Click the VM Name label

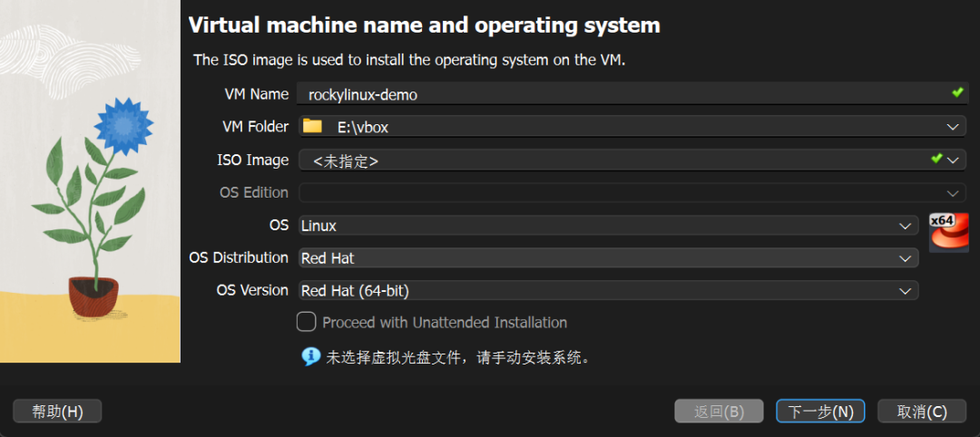tap(256, 94)
